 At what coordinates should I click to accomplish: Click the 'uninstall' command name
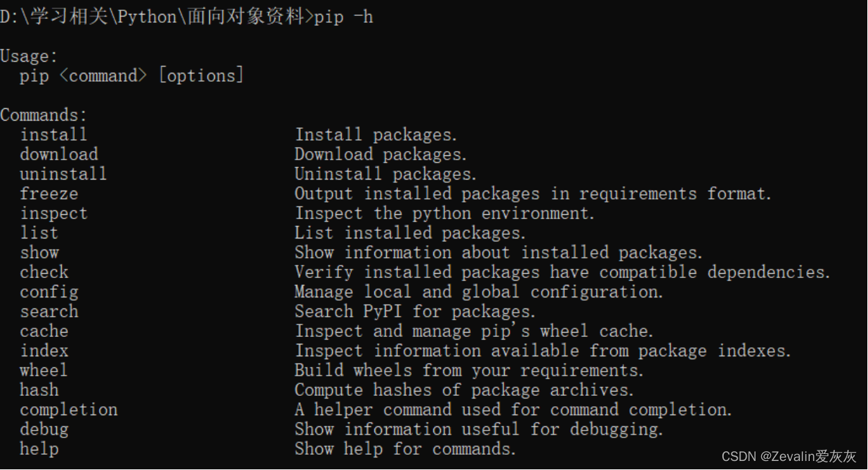pos(63,173)
